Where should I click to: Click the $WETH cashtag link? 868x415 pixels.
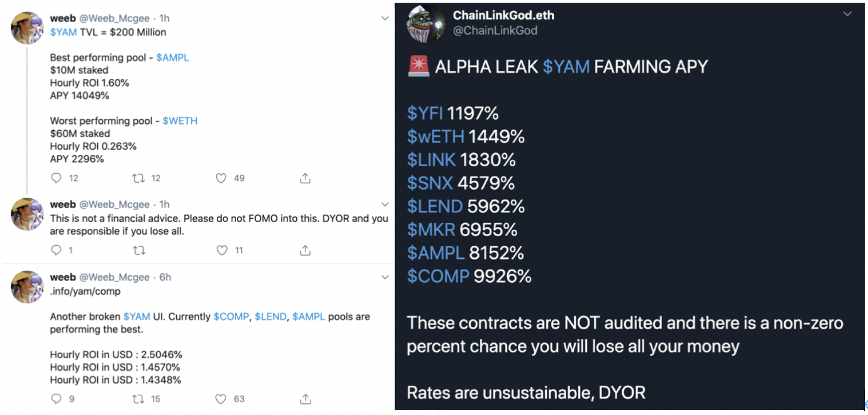pyautogui.click(x=180, y=121)
